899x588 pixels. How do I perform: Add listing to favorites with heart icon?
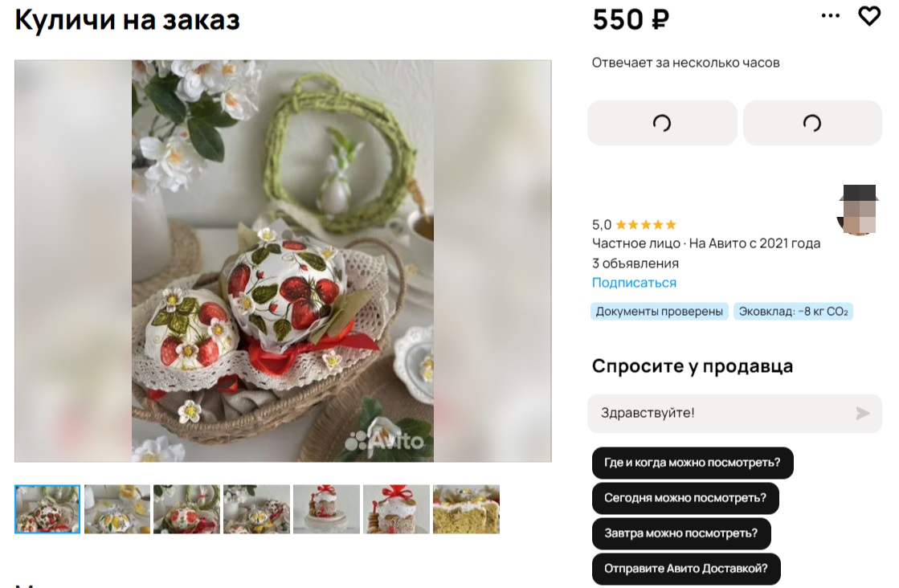point(869,16)
